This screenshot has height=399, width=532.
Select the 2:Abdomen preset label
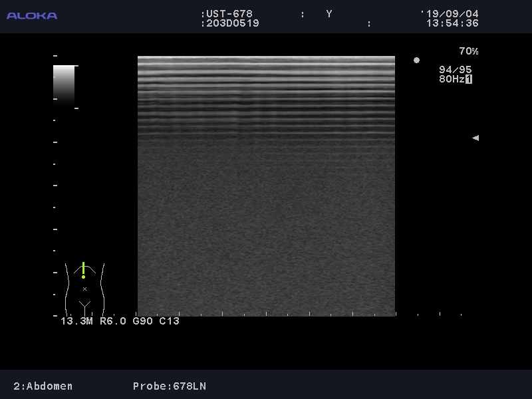point(43,386)
